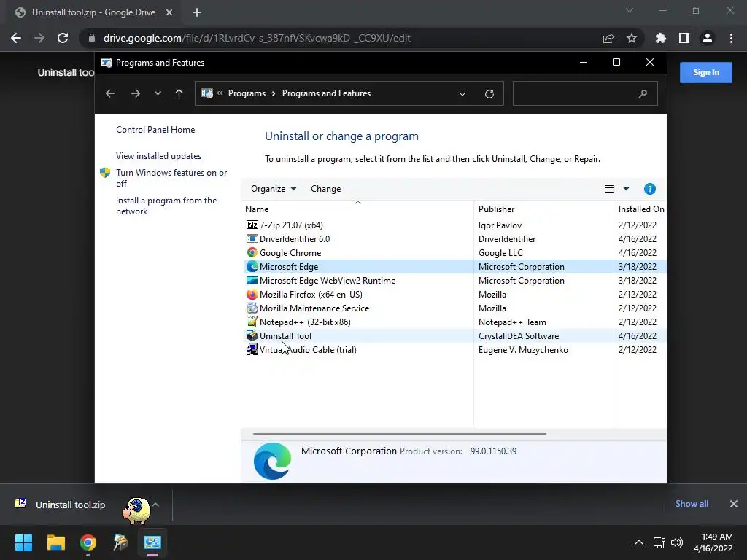
Task: Sort by the Installed On column header
Action: (640, 209)
